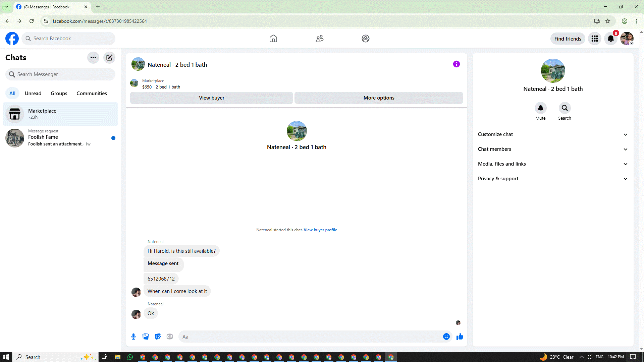Open the emoji picker in message box

click(446, 337)
